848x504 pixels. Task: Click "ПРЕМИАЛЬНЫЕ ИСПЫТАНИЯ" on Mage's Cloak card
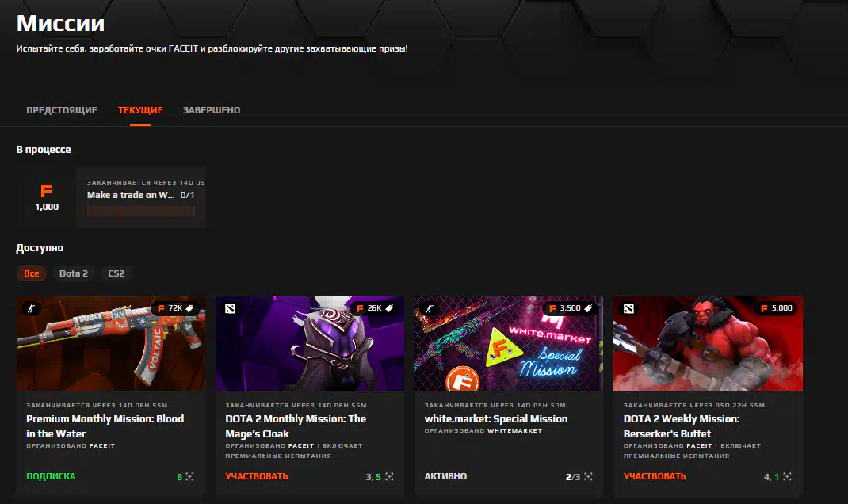[278, 456]
